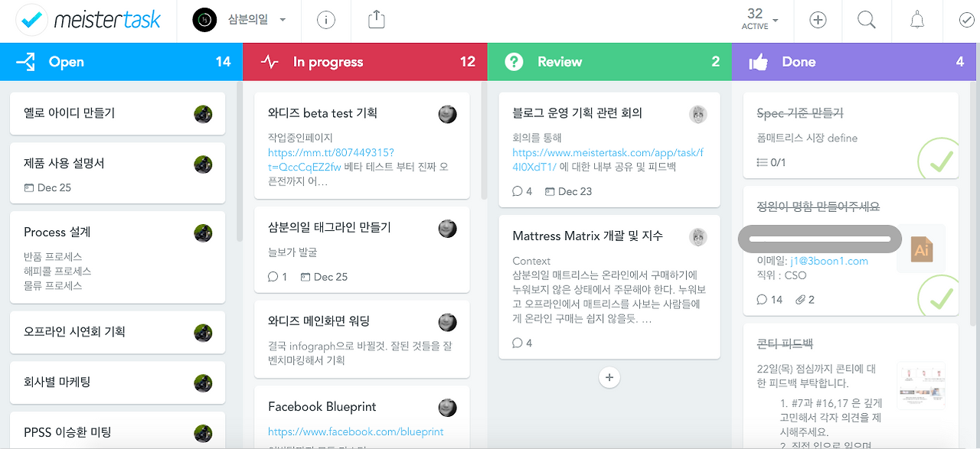980x449 pixels.
Task: Click the In progress count 12
Action: click(468, 62)
